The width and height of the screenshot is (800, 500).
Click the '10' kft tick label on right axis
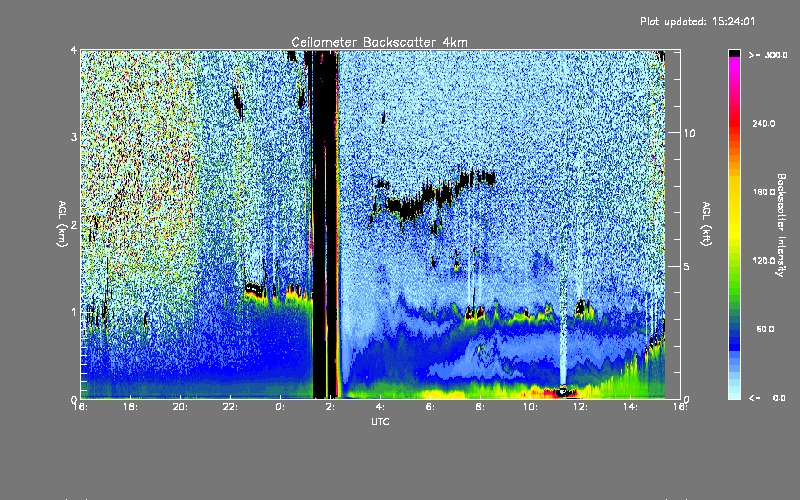coord(689,133)
